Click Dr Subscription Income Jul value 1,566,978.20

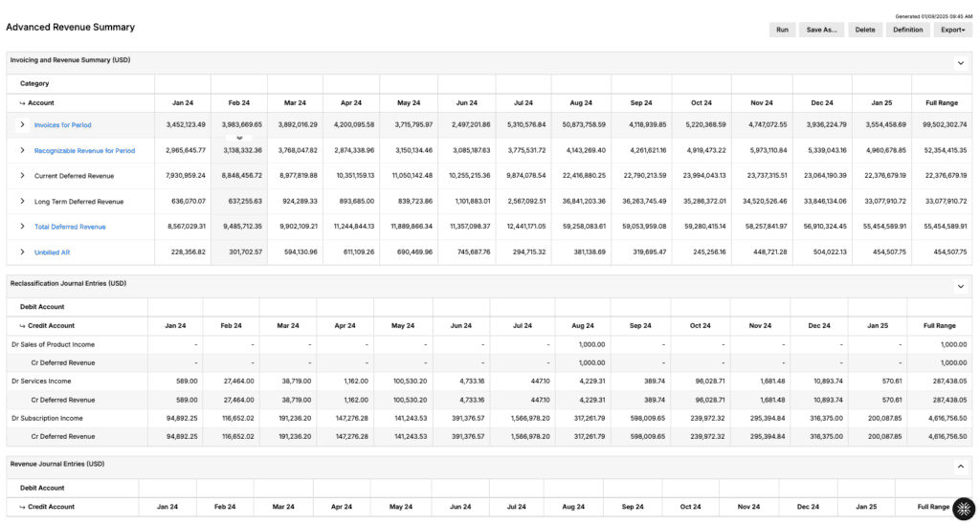(528, 418)
